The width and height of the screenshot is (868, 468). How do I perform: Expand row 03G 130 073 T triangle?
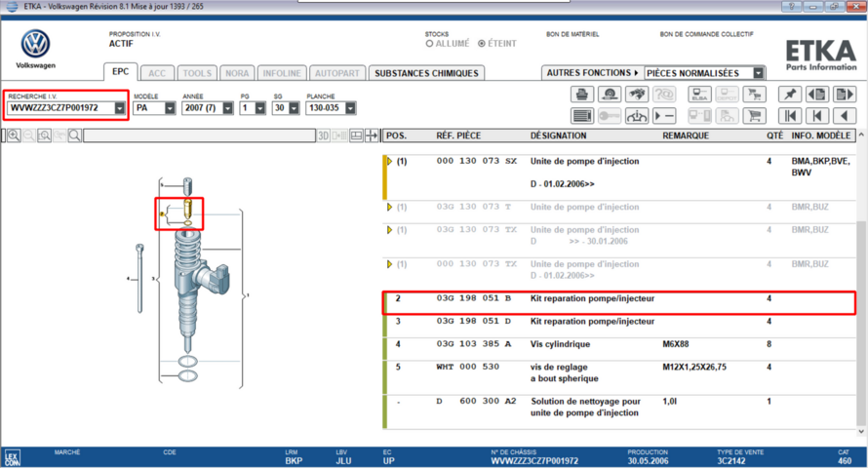click(x=390, y=207)
